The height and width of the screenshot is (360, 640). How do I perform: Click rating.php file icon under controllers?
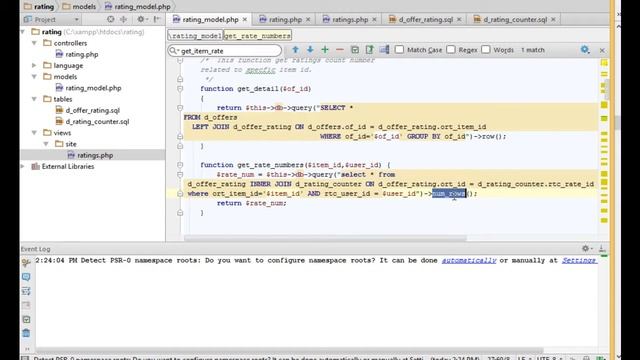click(x=59, y=54)
